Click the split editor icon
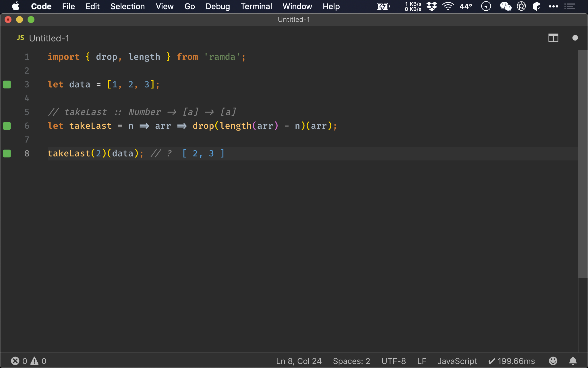The image size is (588, 368). (x=553, y=38)
